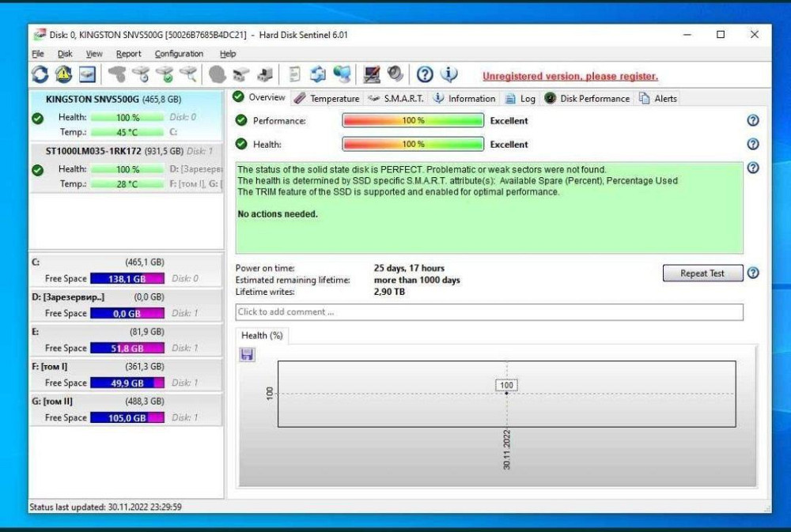Click the Health 100% progress bar in Overview

(x=412, y=145)
